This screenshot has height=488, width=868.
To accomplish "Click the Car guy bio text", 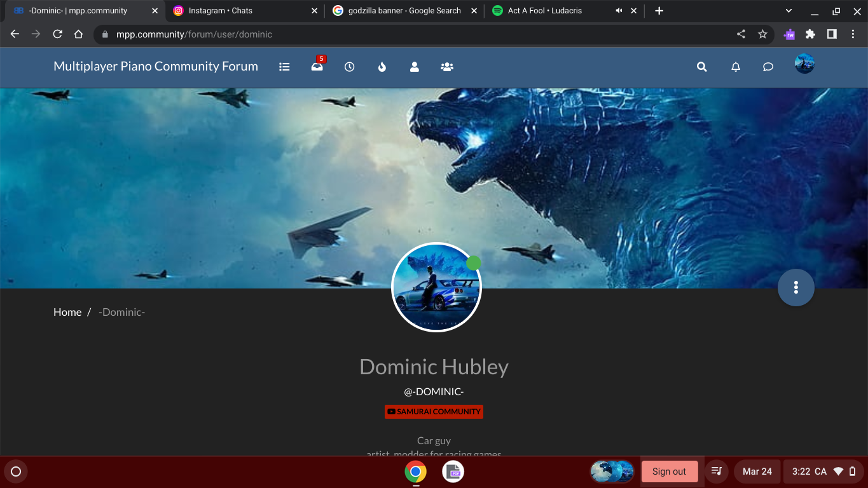I will coord(434,440).
